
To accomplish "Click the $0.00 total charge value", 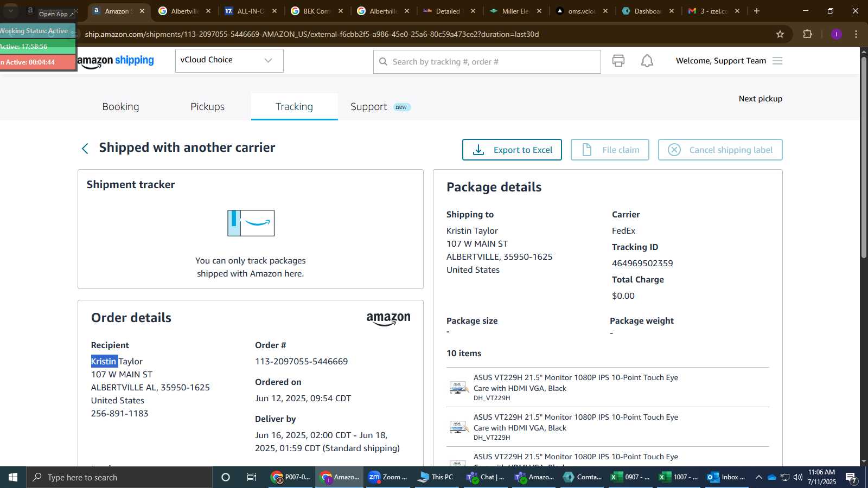I will pos(623,296).
